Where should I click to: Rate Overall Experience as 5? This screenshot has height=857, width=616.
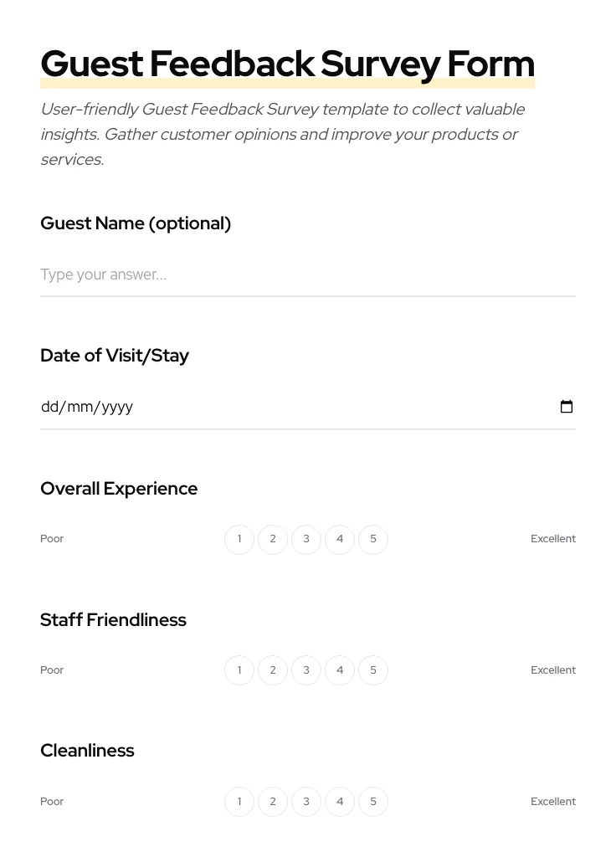(x=373, y=539)
